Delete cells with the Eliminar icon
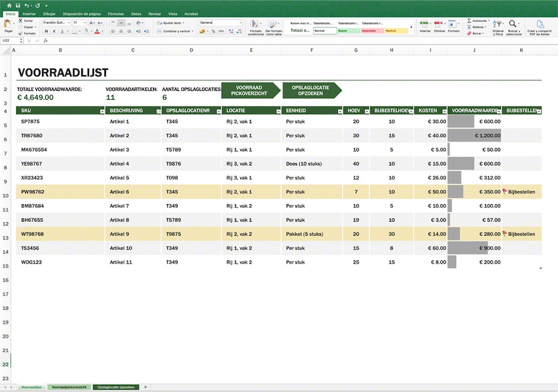Image resolution: width=558 pixels, height=392 pixels. coord(439,24)
